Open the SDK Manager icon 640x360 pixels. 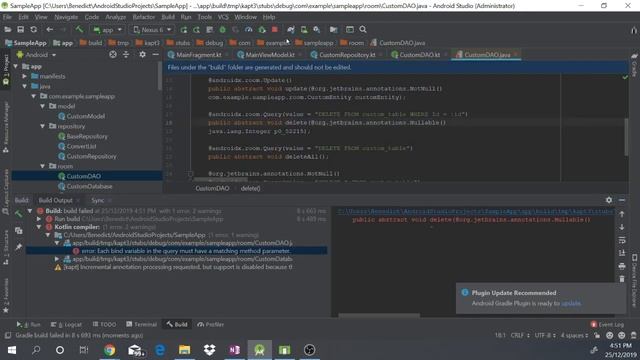(317, 29)
